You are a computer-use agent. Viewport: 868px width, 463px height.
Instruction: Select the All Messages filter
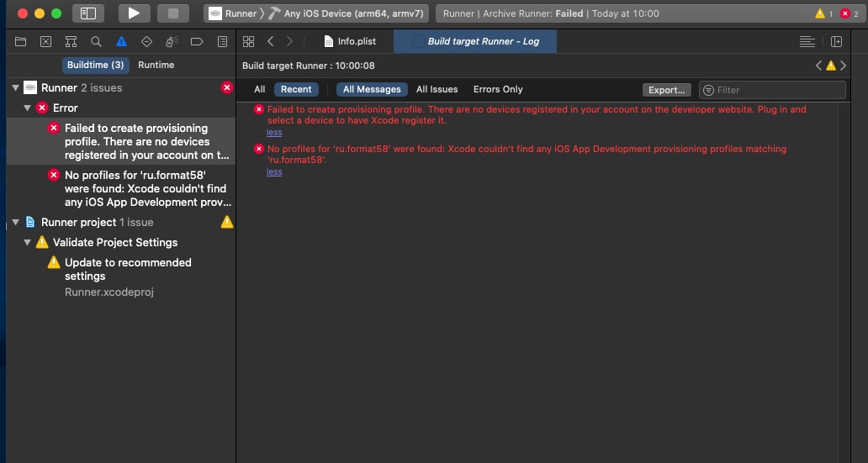[x=372, y=90]
